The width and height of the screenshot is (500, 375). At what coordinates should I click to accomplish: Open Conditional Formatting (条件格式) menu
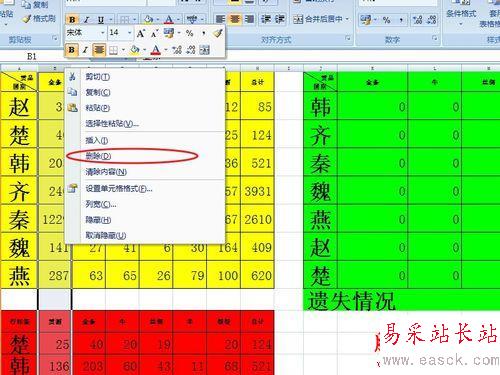pos(461,14)
